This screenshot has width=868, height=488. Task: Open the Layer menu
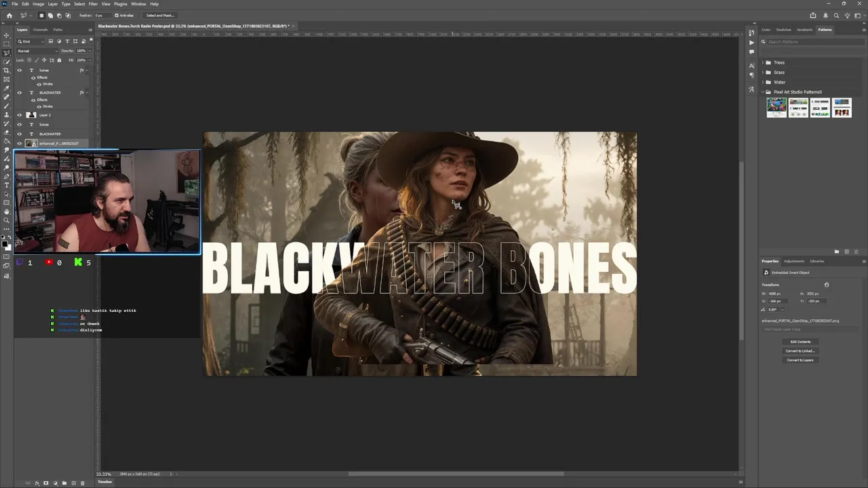pos(52,4)
